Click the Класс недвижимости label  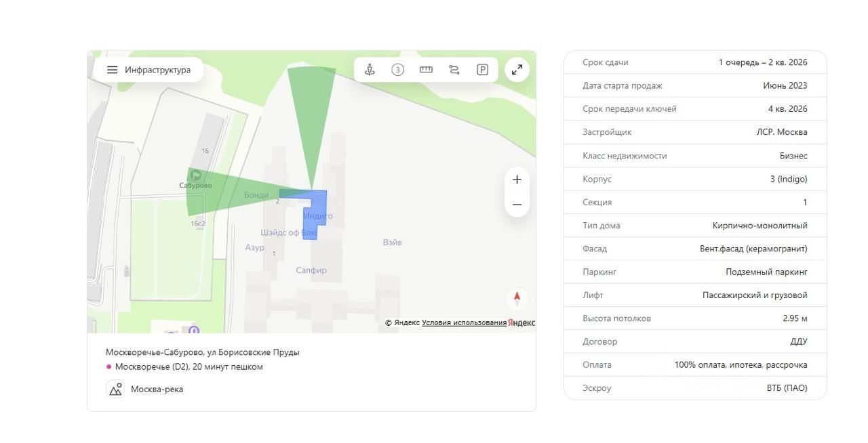pos(625,156)
